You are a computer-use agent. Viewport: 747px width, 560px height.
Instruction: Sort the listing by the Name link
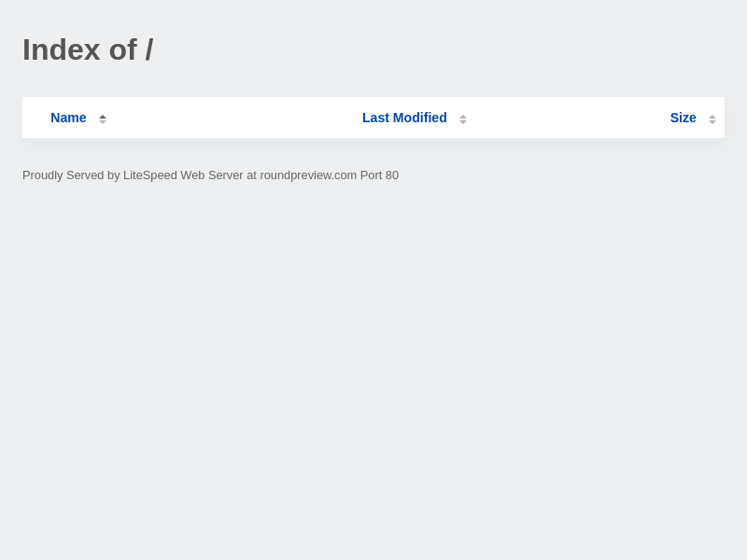(x=68, y=118)
